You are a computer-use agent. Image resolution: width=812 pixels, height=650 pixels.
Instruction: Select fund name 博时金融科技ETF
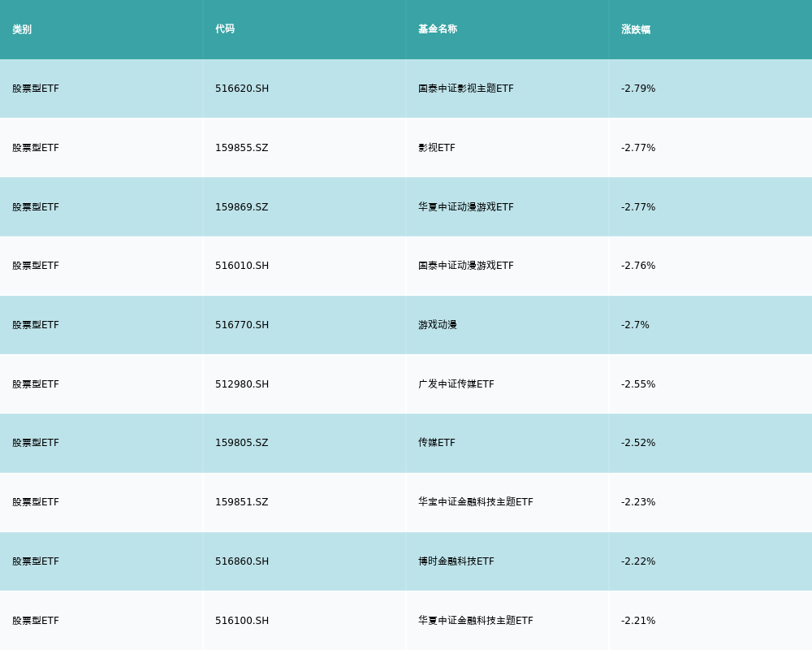point(456,561)
